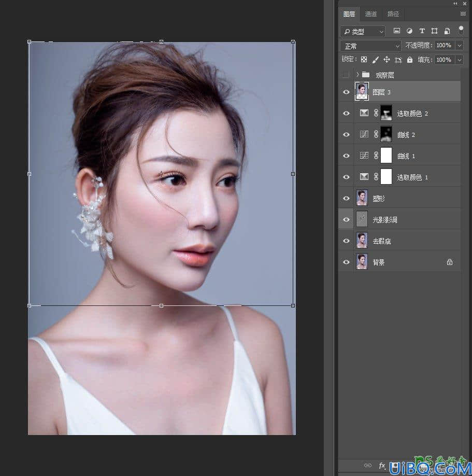Hide 曲线 2 layer via eye

(346, 134)
